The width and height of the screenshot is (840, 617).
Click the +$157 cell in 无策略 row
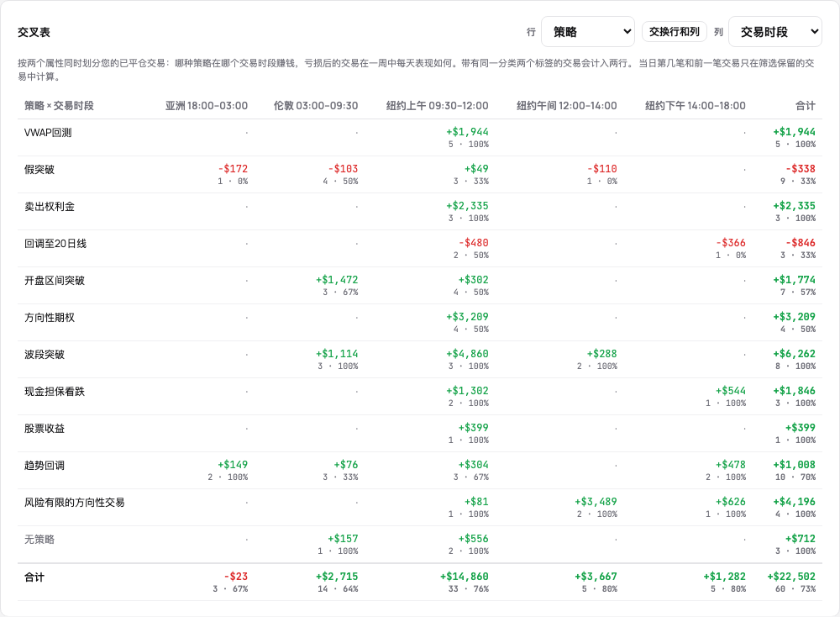pyautogui.click(x=343, y=539)
